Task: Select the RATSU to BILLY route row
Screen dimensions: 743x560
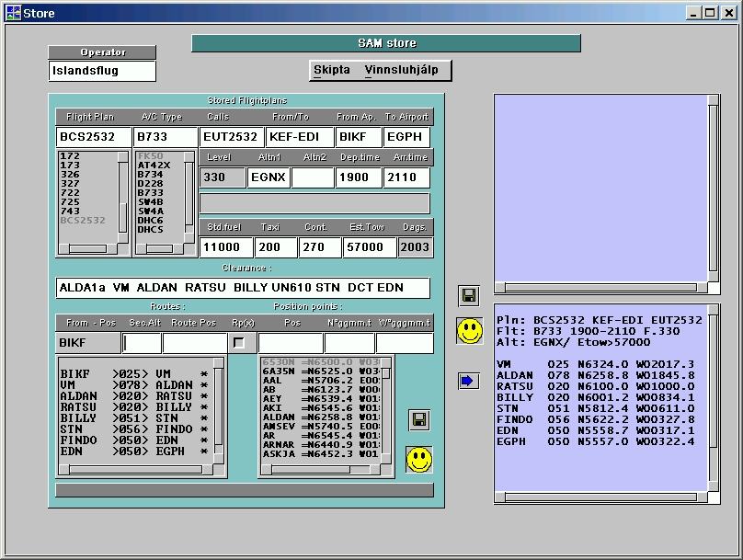Action: [134, 406]
